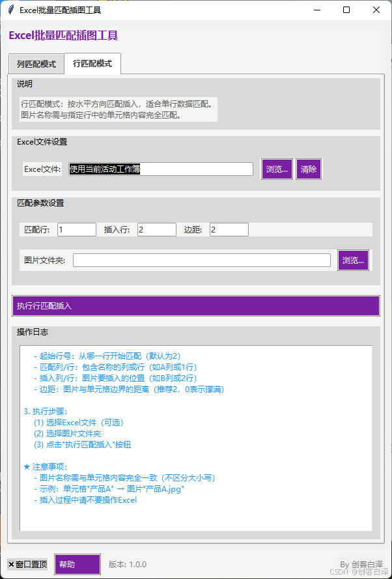Image resolution: width=392 pixels, height=579 pixels.
Task: Click the 'By 创客白泽' author label
Action: point(361,565)
